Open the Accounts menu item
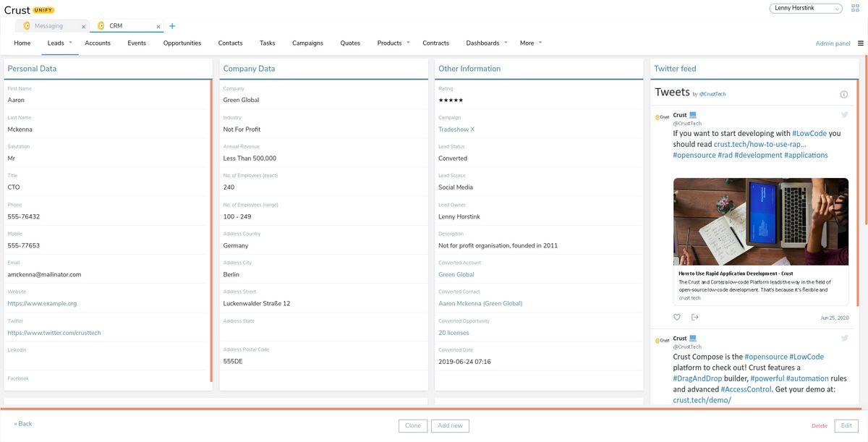The width and height of the screenshot is (868, 442). point(98,43)
